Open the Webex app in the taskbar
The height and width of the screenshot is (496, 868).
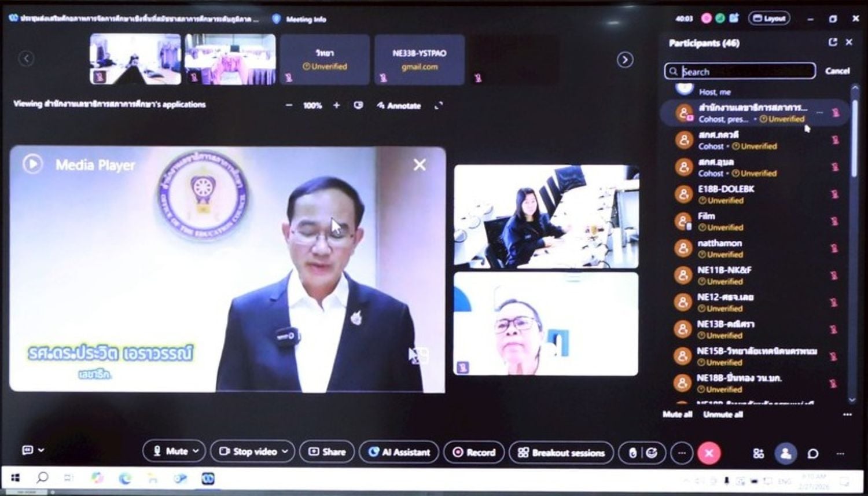pyautogui.click(x=208, y=478)
